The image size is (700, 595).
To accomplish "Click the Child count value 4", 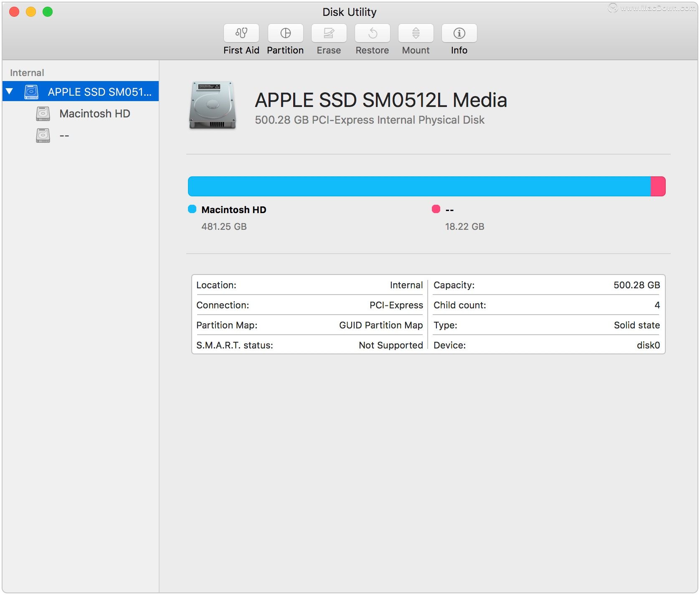I will [657, 305].
